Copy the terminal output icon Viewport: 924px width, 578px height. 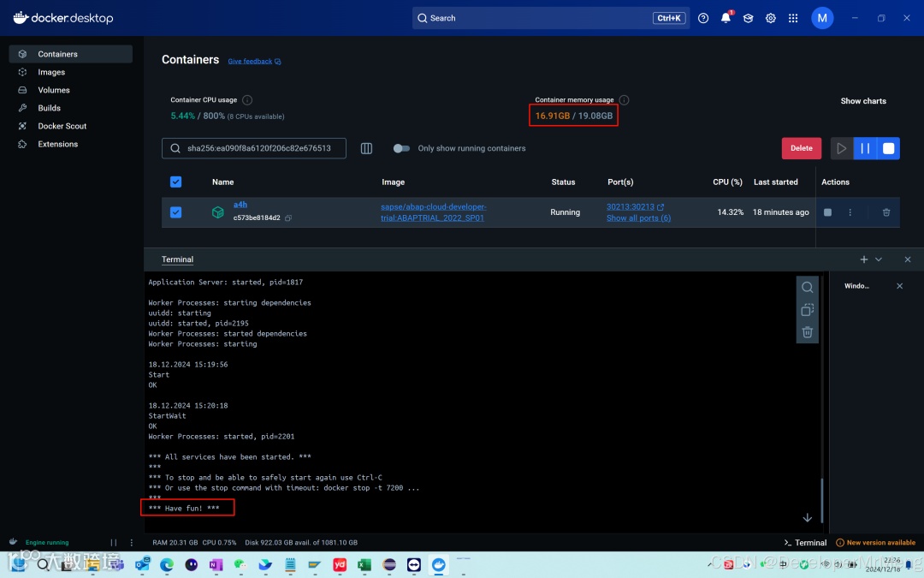[x=808, y=310]
